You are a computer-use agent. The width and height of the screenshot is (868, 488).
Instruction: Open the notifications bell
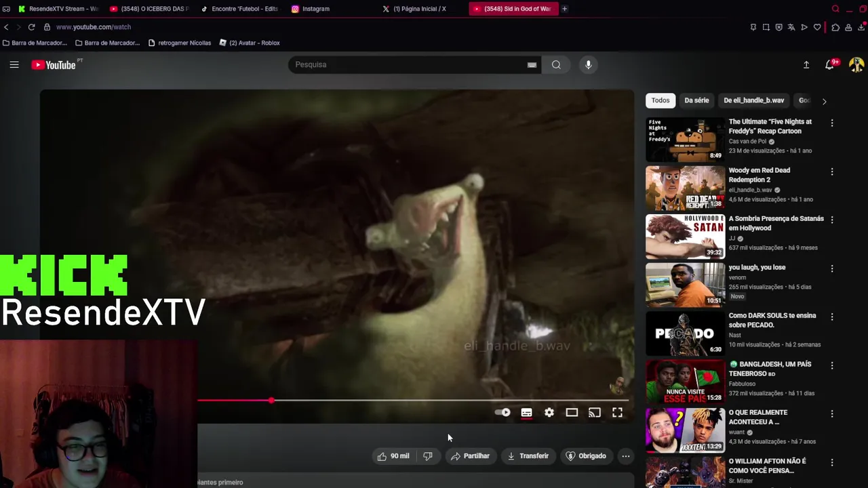click(x=829, y=64)
